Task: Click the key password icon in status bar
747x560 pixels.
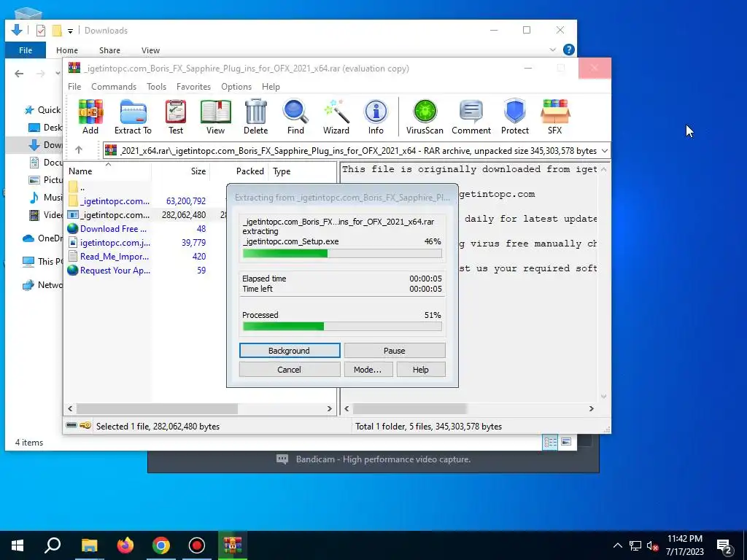Action: click(x=85, y=426)
